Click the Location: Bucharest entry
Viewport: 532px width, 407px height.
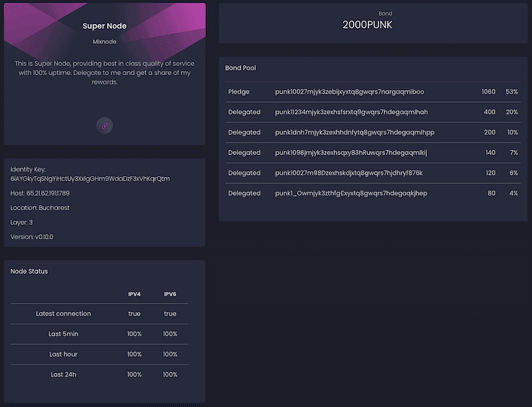tap(40, 207)
